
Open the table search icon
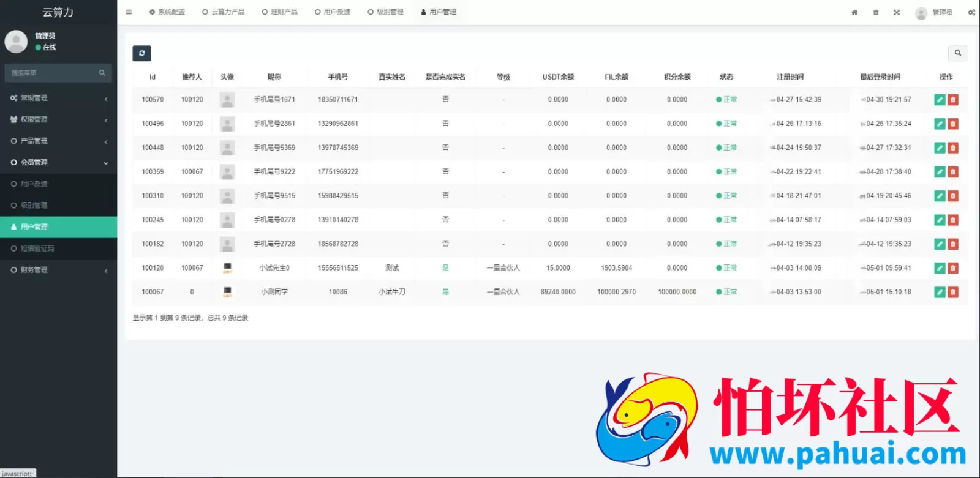pyautogui.click(x=958, y=53)
